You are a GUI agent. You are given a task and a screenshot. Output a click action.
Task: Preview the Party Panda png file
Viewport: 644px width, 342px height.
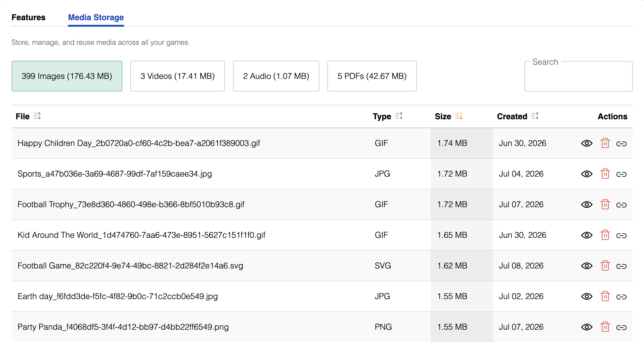[x=586, y=327]
